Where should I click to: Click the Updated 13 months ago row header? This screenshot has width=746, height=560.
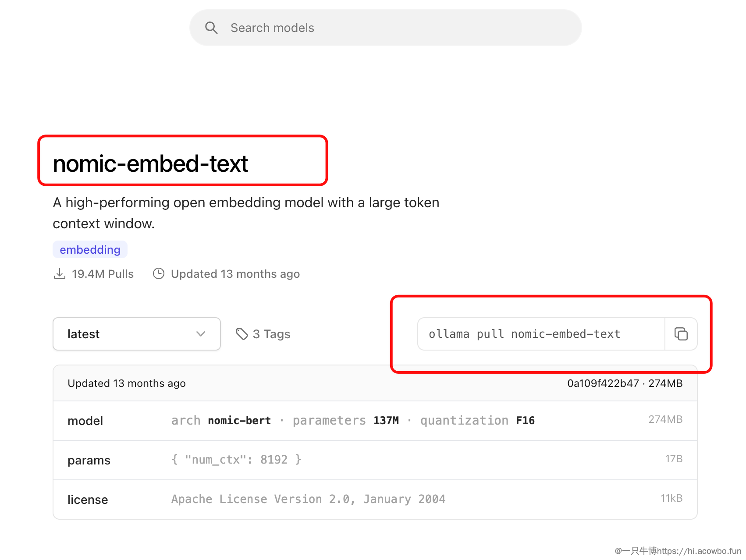point(126,383)
